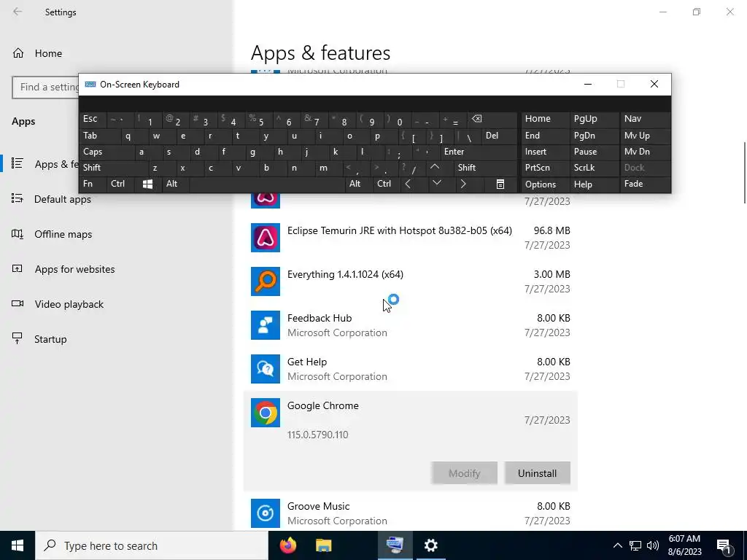Open Options on On-Screen Keyboard

(x=545, y=184)
